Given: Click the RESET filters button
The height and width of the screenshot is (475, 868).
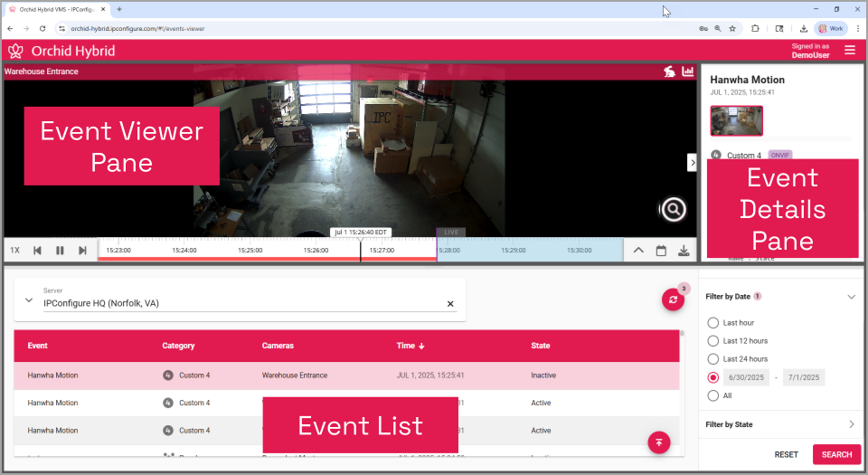Looking at the screenshot, I should (x=786, y=454).
